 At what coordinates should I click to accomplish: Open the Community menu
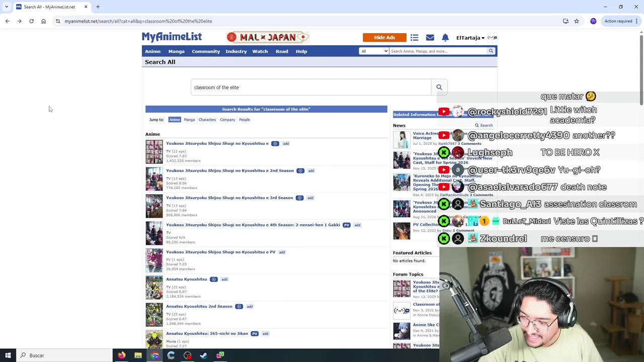click(206, 51)
